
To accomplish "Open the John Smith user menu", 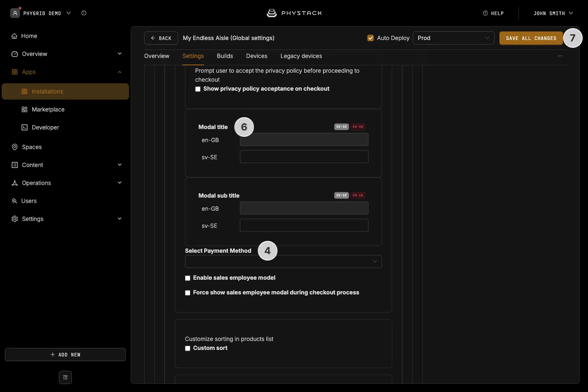I will (x=553, y=13).
